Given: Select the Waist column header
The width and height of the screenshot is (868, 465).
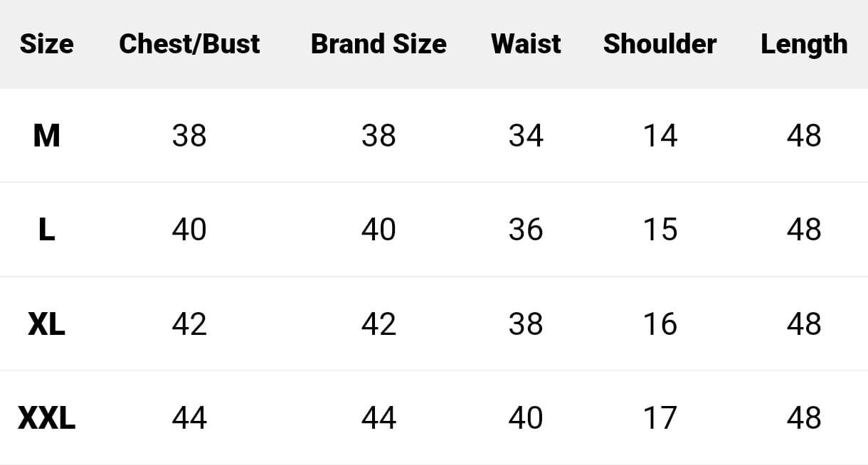Looking at the screenshot, I should click(526, 44).
